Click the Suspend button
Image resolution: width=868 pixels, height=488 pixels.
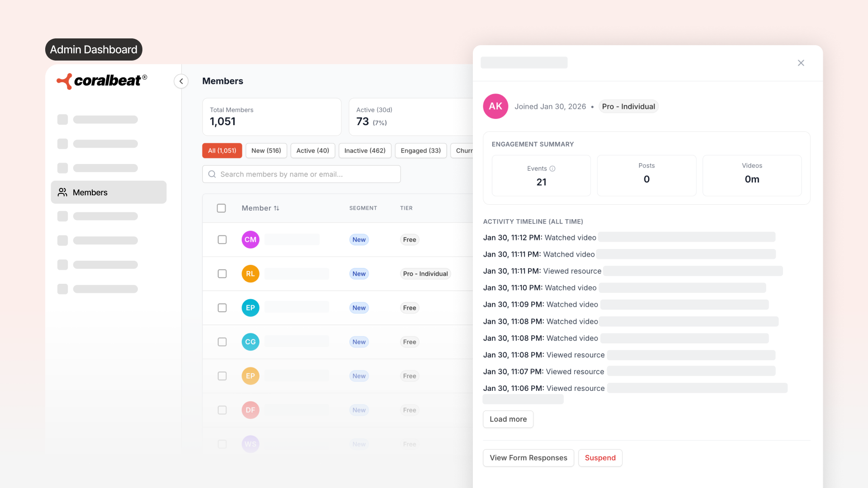(x=600, y=458)
